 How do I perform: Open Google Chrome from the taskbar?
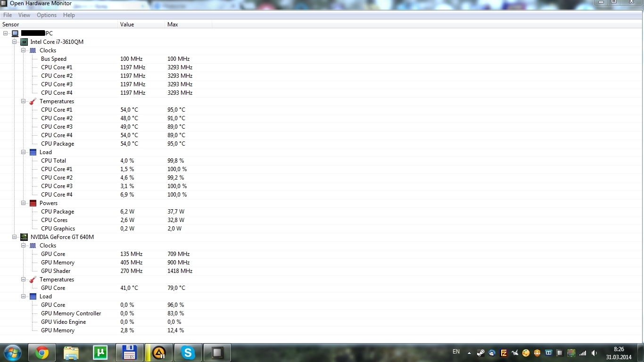click(41, 353)
